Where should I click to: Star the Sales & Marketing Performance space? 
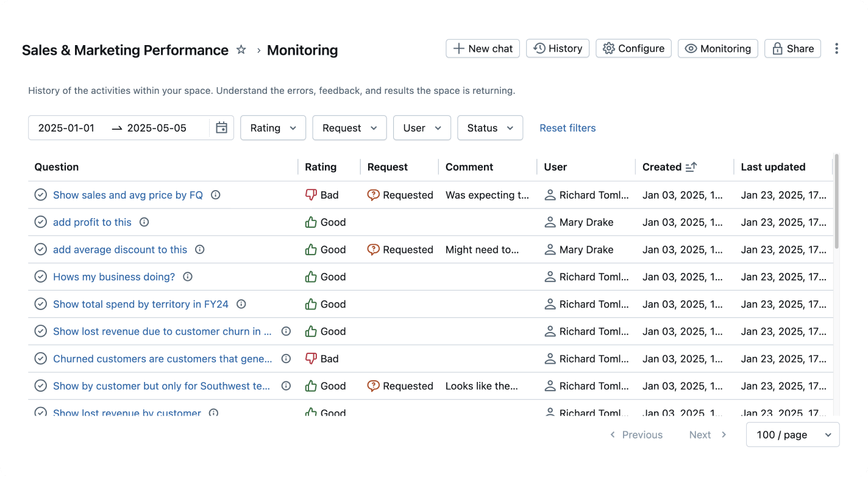241,50
